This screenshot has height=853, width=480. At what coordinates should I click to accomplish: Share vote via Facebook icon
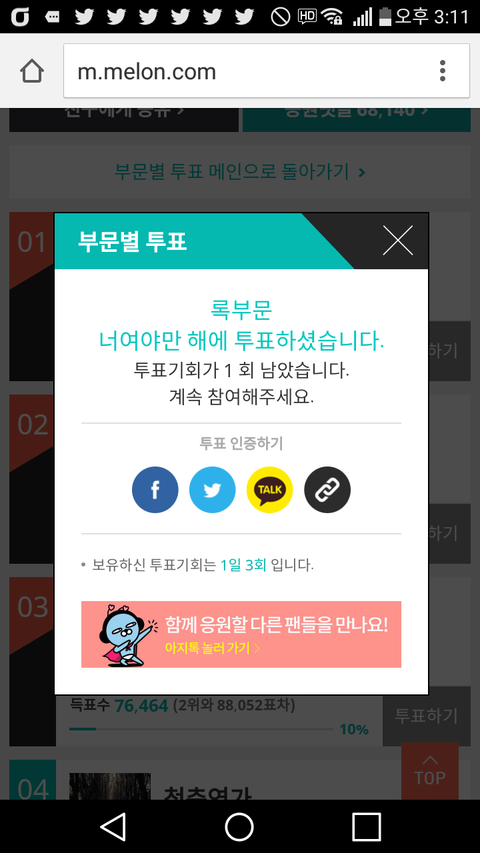(155, 490)
